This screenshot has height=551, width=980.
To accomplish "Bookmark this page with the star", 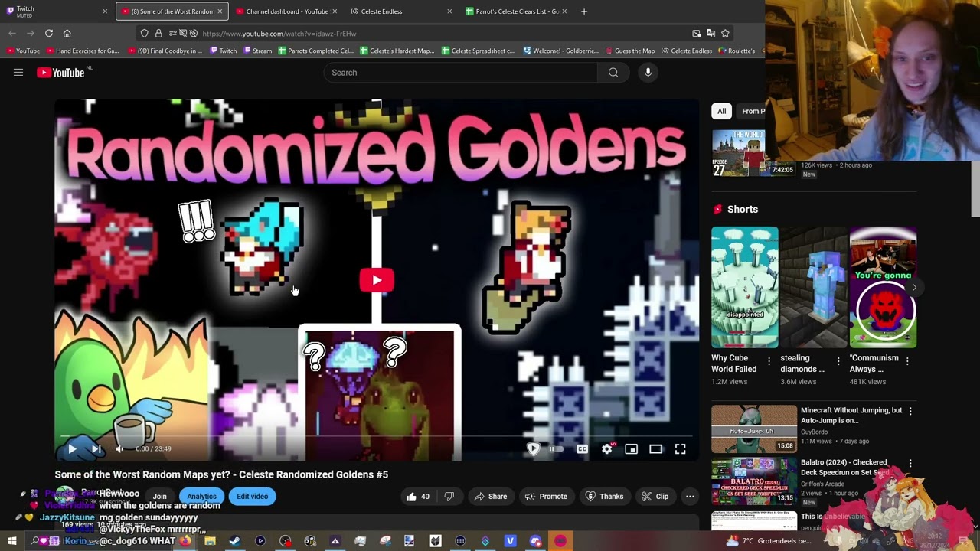I will tap(725, 34).
